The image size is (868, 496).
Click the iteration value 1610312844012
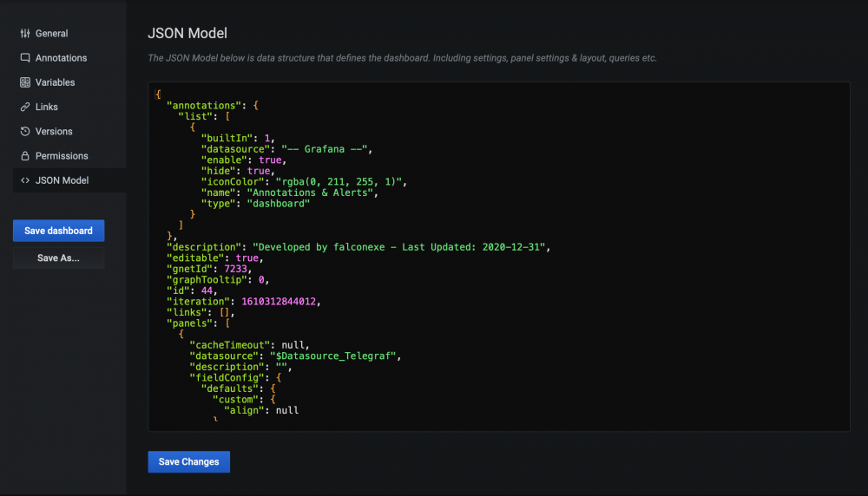tap(279, 302)
